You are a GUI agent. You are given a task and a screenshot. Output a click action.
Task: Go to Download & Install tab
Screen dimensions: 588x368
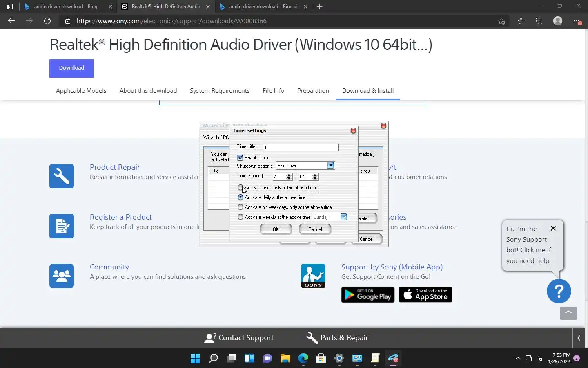[x=368, y=91]
